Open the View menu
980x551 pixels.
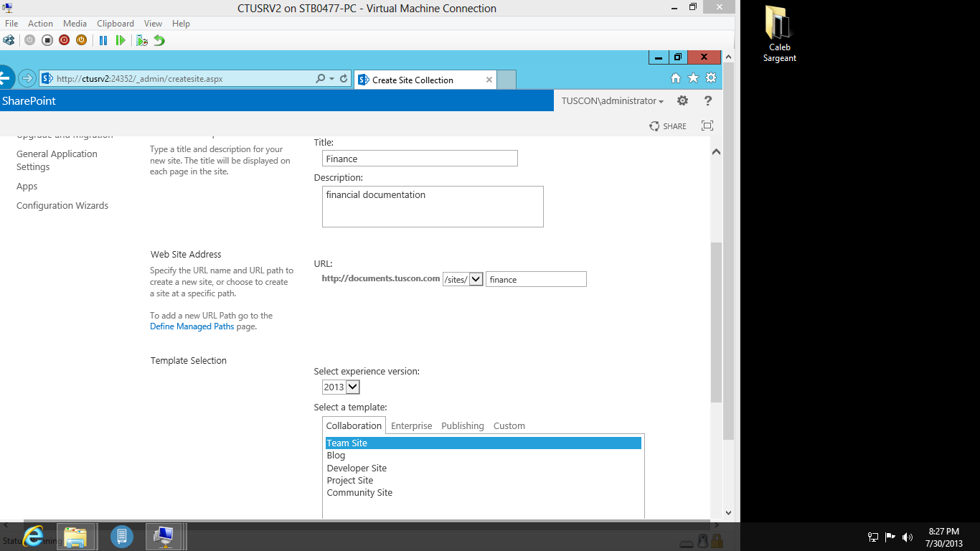click(x=153, y=24)
